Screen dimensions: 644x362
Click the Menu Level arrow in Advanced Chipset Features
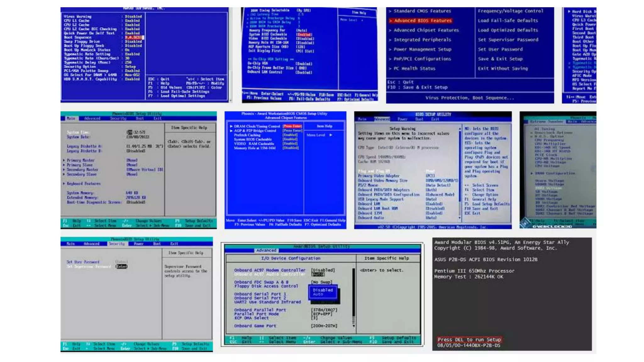(330, 135)
